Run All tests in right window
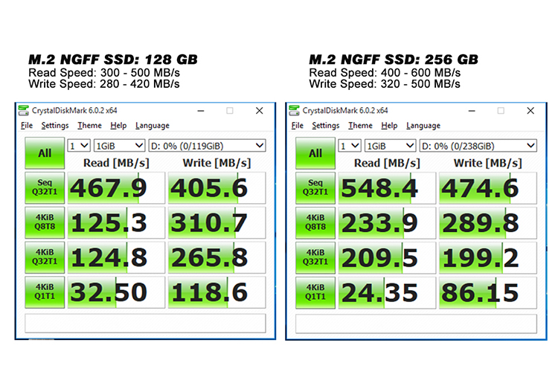The height and width of the screenshot is (392, 558). point(315,153)
